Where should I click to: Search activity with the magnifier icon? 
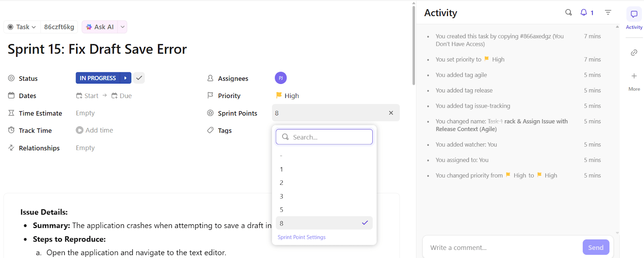pyautogui.click(x=568, y=12)
